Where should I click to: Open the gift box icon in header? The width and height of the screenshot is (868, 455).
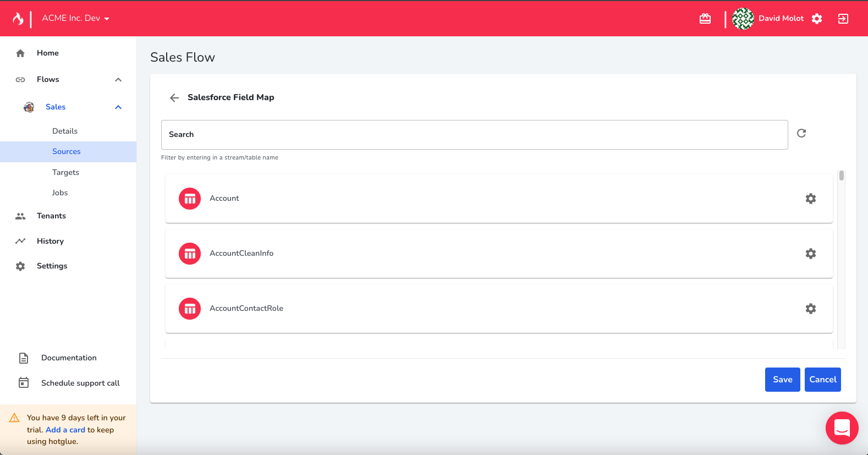pos(705,19)
